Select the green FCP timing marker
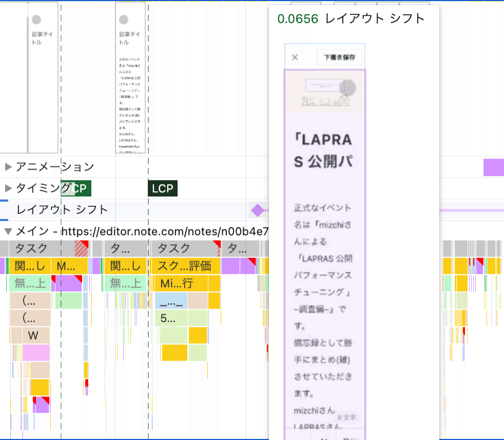Screen dimensions: 504x440 pos(76,188)
